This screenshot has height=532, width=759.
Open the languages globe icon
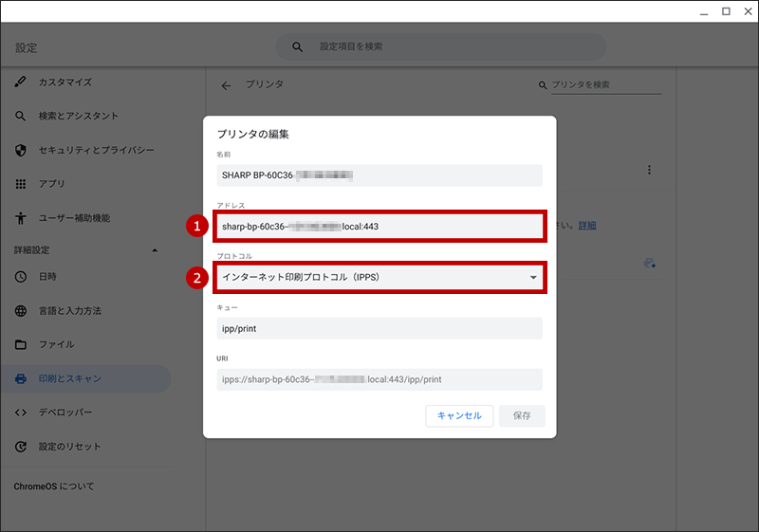[x=20, y=310]
